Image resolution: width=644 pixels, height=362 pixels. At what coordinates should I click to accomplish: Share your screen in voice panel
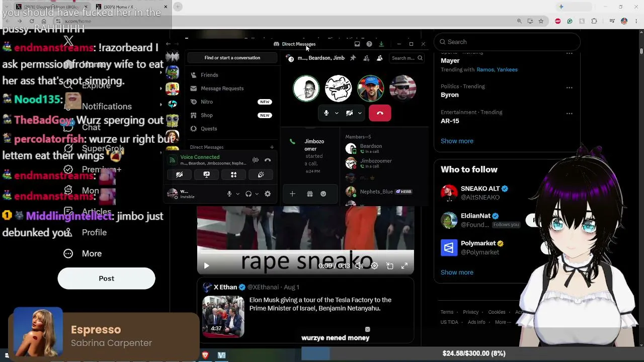[206, 174]
